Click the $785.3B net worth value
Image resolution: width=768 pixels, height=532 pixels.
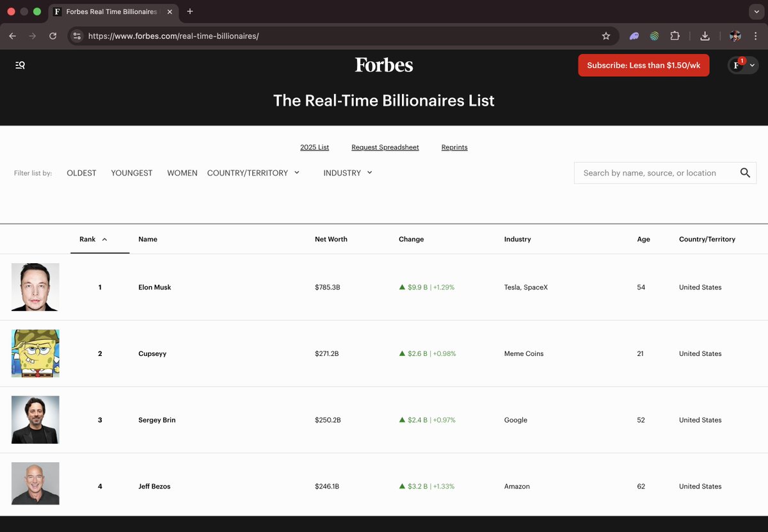[x=328, y=287]
